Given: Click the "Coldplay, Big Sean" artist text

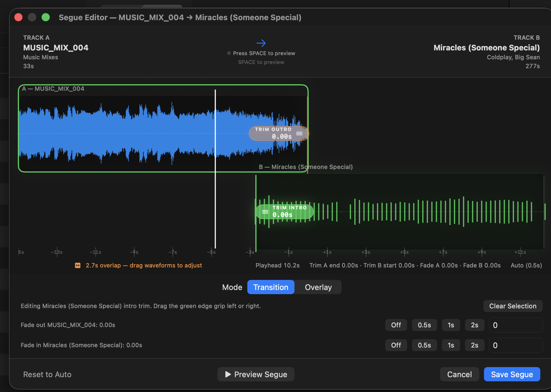Looking at the screenshot, I should [x=513, y=57].
